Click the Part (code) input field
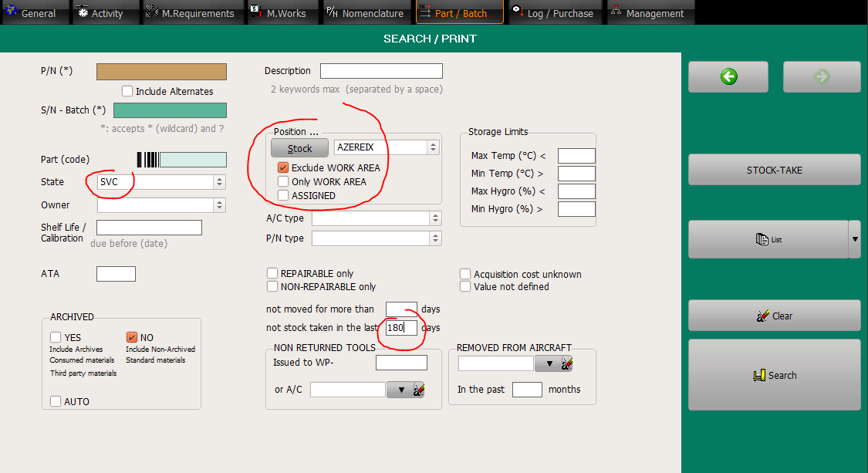 [x=193, y=160]
